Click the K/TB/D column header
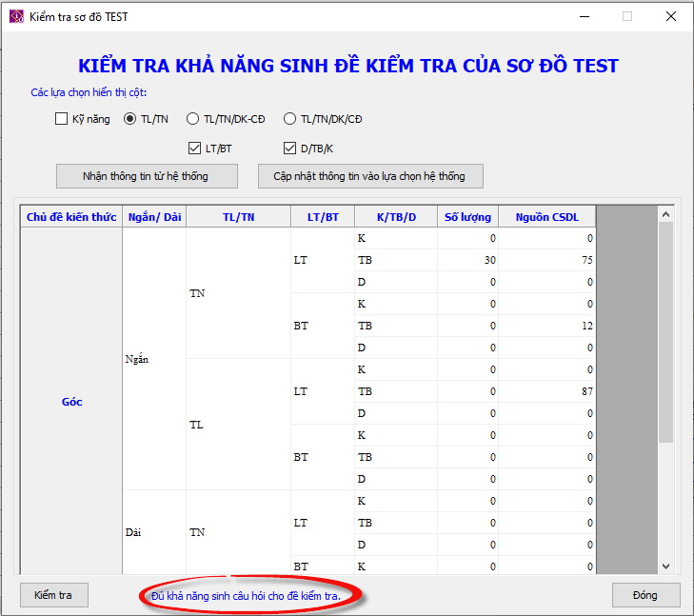694x616 pixels. point(396,217)
